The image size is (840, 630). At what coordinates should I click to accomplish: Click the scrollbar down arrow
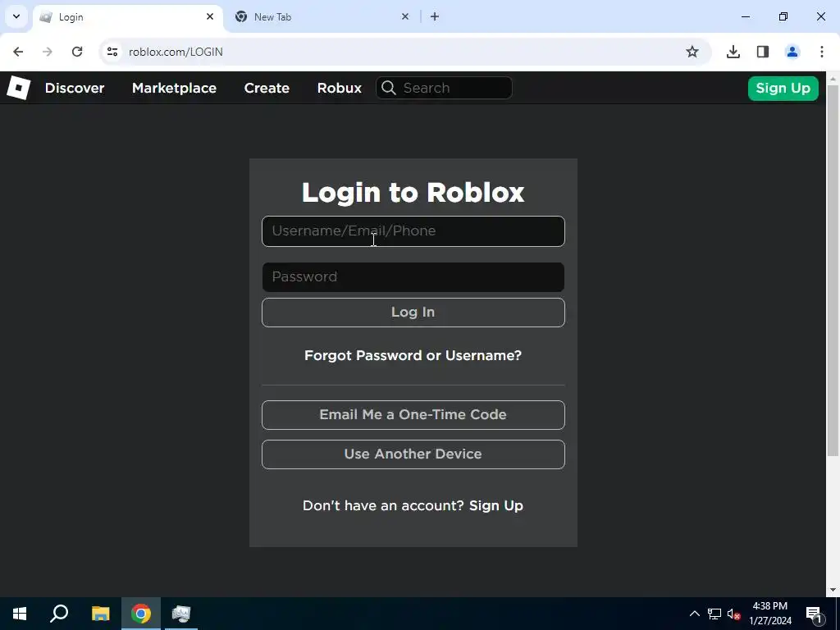point(833,590)
